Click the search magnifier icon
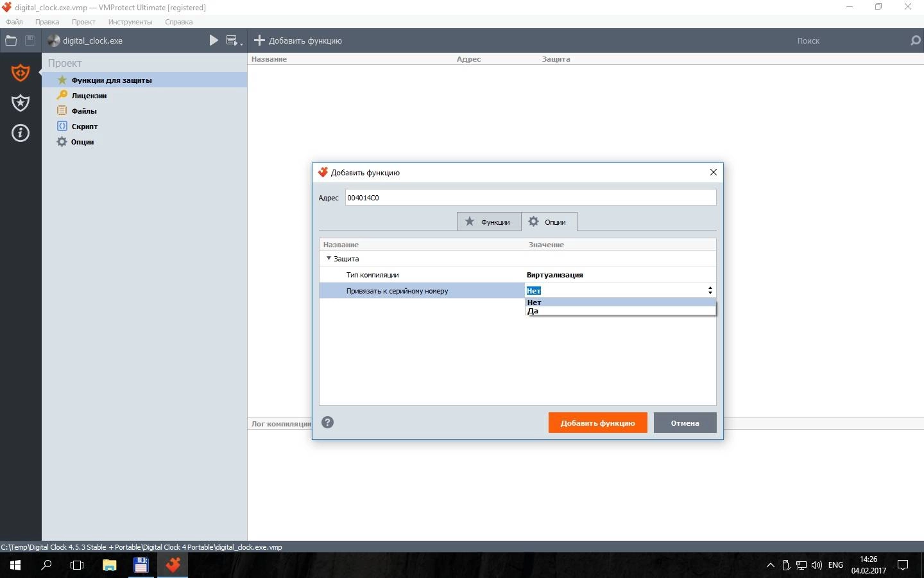 click(915, 40)
